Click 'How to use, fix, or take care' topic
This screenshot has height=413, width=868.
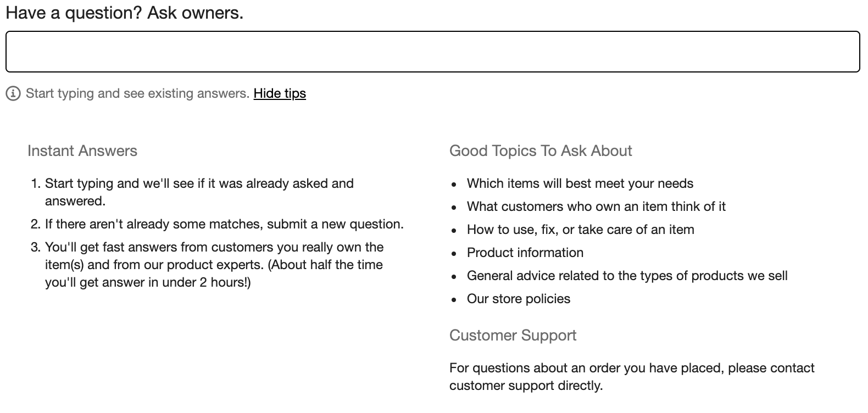click(x=580, y=230)
